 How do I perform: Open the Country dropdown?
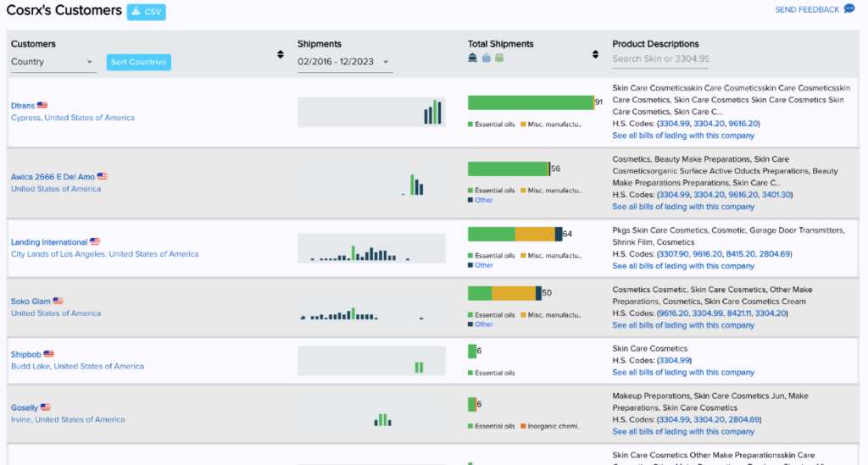pos(53,62)
